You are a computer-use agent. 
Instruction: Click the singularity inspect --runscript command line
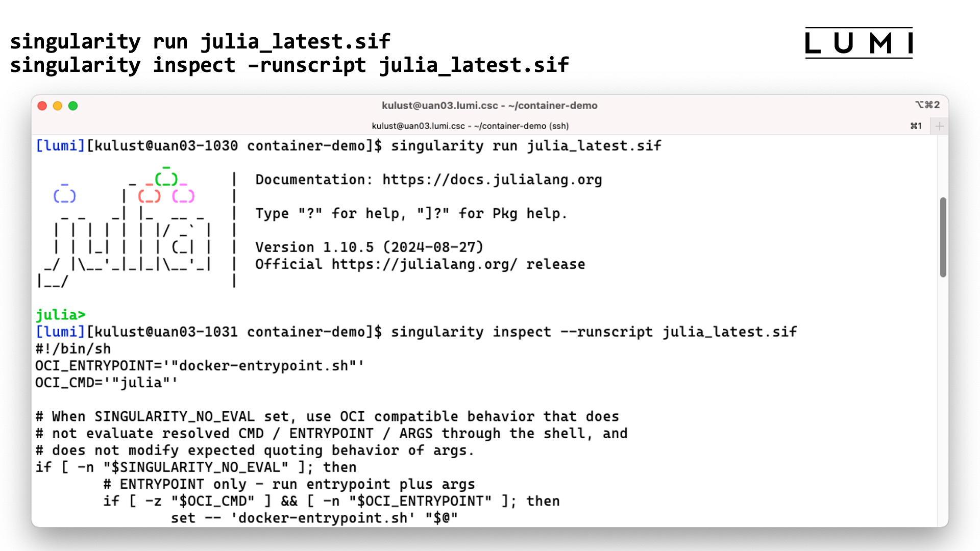pos(593,332)
